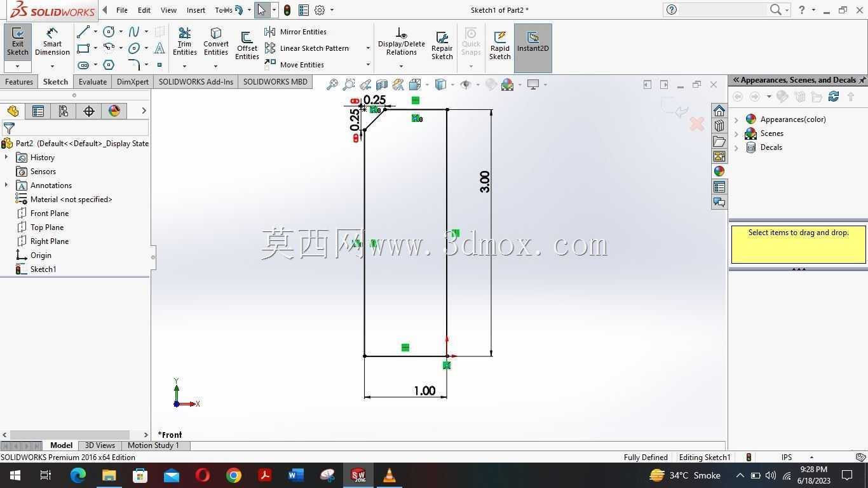868x488 pixels.
Task: Click the Zoom to Area icon
Action: click(349, 85)
